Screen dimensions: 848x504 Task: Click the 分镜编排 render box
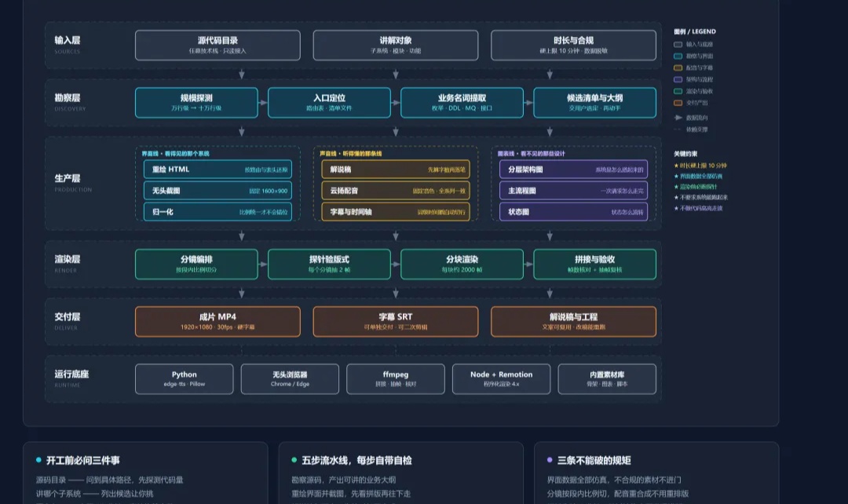pos(196,264)
